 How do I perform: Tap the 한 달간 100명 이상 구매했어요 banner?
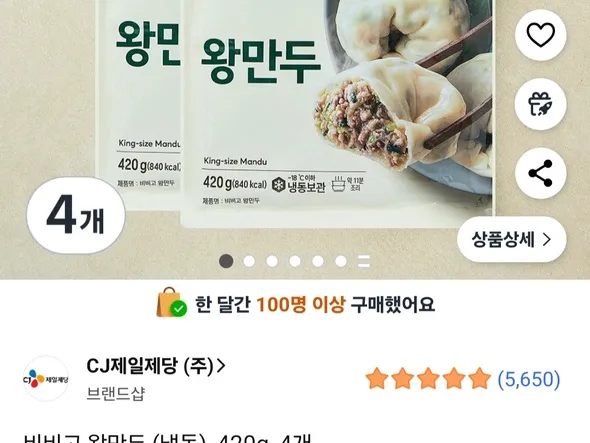tap(296, 304)
